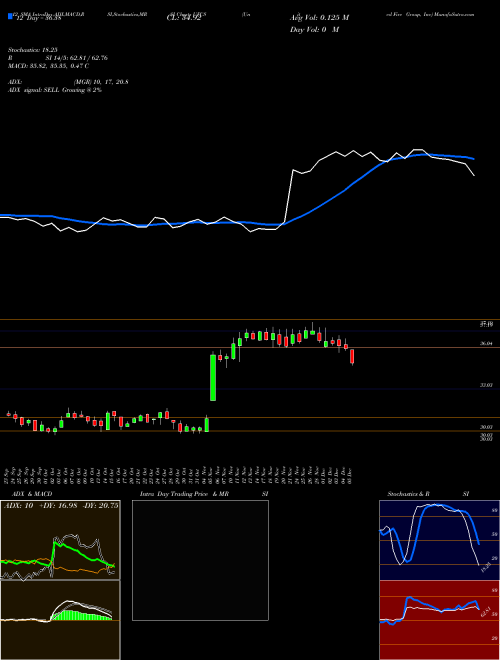Image resolution: width=500 pixels, height=660 pixels.
Task: Open the ADX line chart thumbnail
Action: pos(60,540)
